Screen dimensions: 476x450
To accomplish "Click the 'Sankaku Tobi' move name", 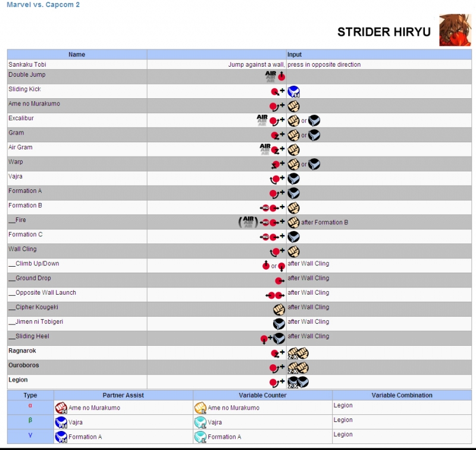I will [27, 64].
